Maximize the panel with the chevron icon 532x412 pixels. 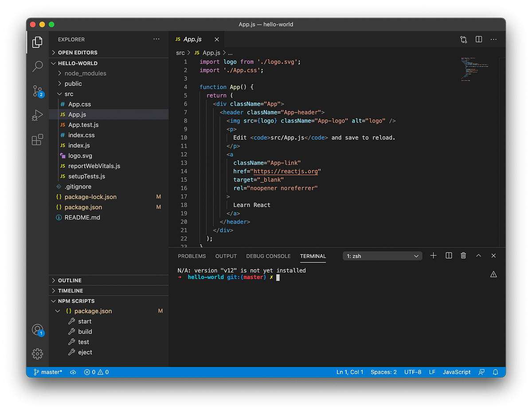[478, 256]
